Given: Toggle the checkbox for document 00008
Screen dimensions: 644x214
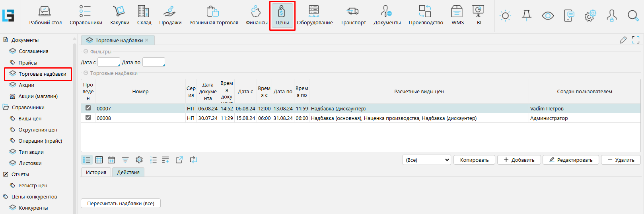Looking at the screenshot, I should pos(88,118).
